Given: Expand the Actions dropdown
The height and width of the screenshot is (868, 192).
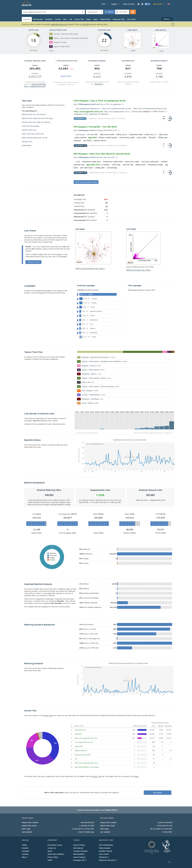Looking at the screenshot, I should (x=167, y=19).
